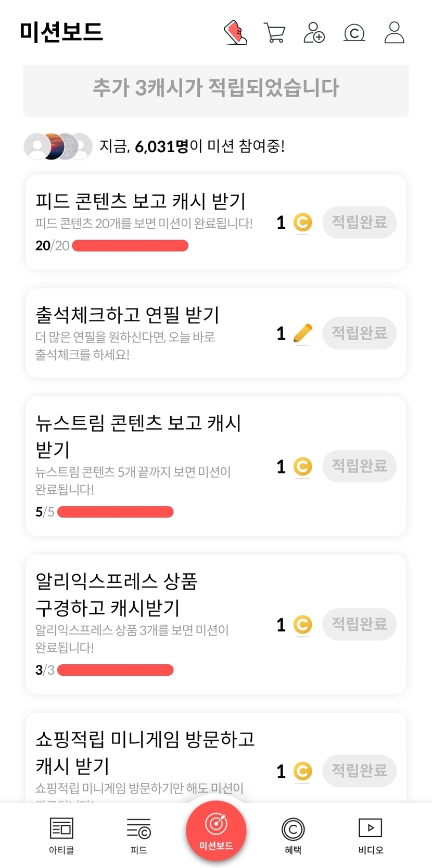432x868 pixels.
Task: Open my profile page
Action: [x=394, y=33]
